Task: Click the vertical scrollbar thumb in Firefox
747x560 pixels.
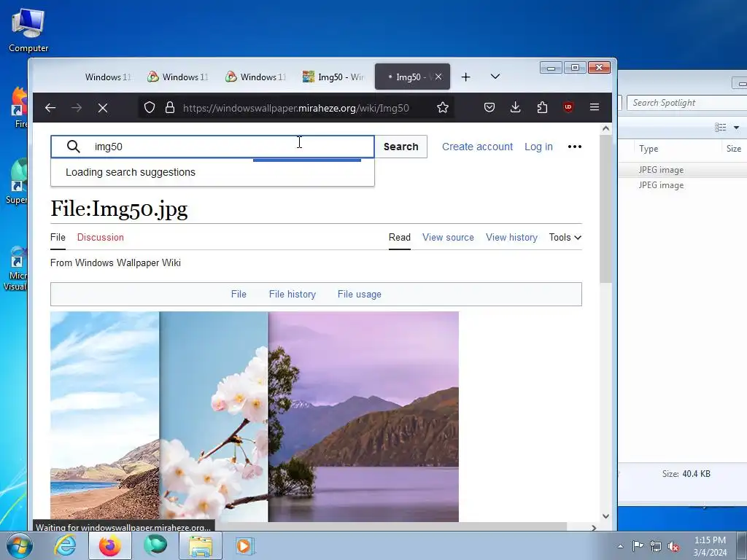Action: pos(605,209)
